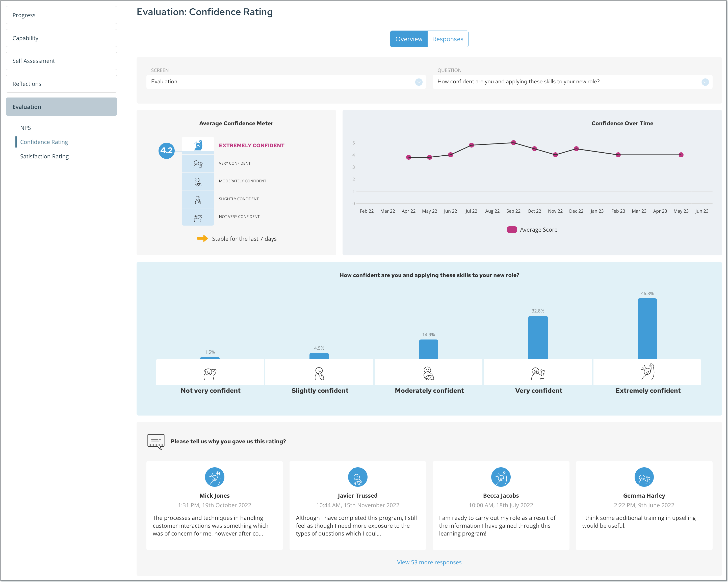The height and width of the screenshot is (582, 728).
Task: Open the Progress sidebar section
Action: pyautogui.click(x=61, y=15)
